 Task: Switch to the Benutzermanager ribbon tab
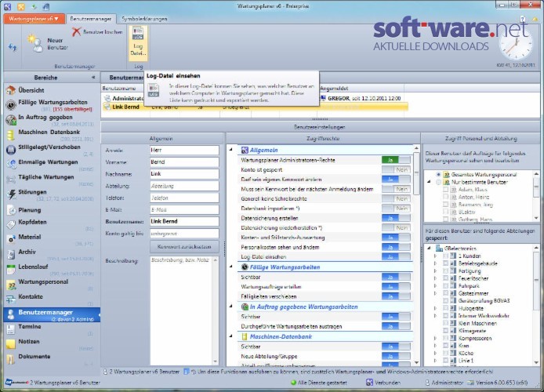(x=91, y=19)
